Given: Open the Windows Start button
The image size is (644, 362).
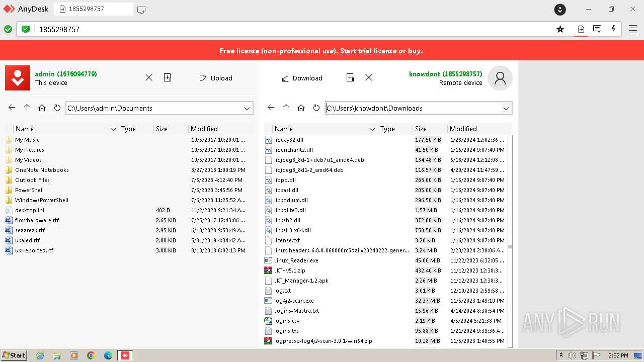Looking at the screenshot, I should tap(14, 355).
